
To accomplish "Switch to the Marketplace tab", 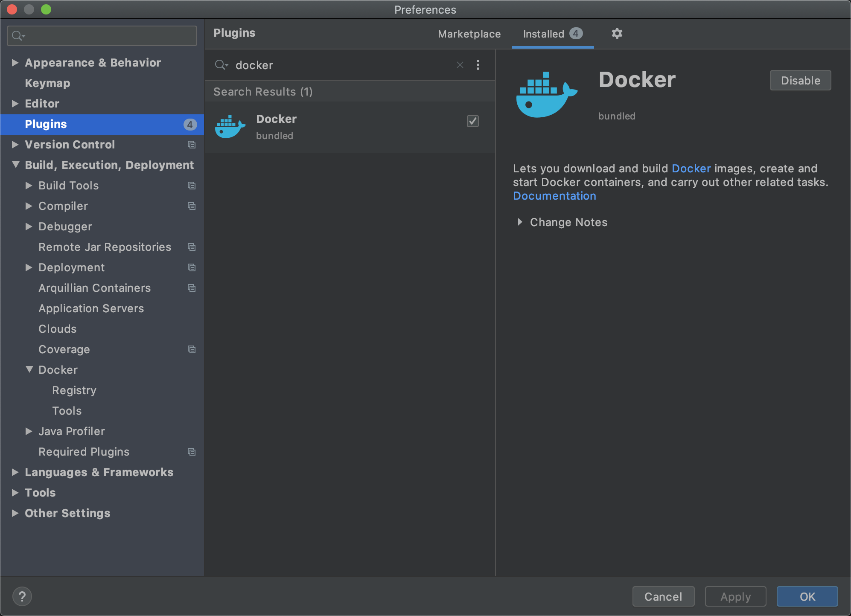I will [x=469, y=34].
